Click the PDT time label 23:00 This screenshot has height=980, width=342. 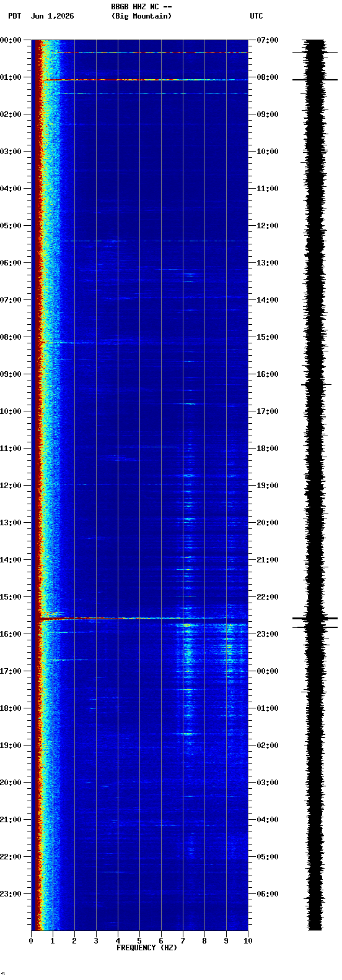pyautogui.click(x=11, y=894)
